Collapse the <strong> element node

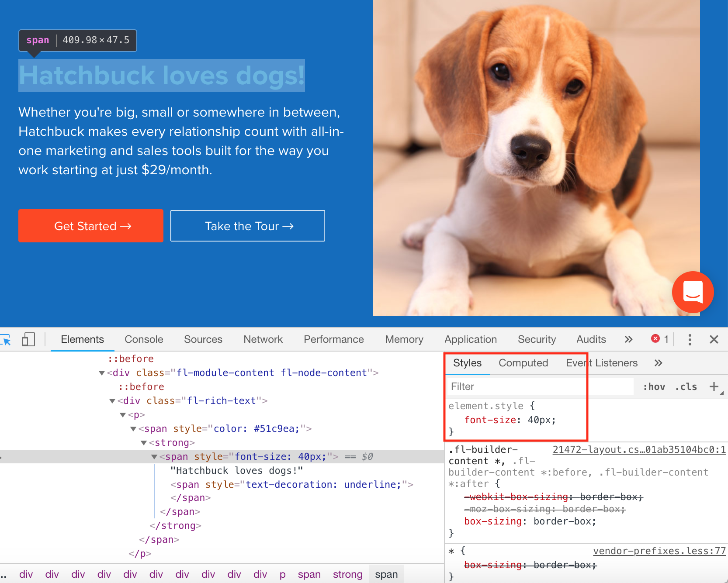(144, 443)
